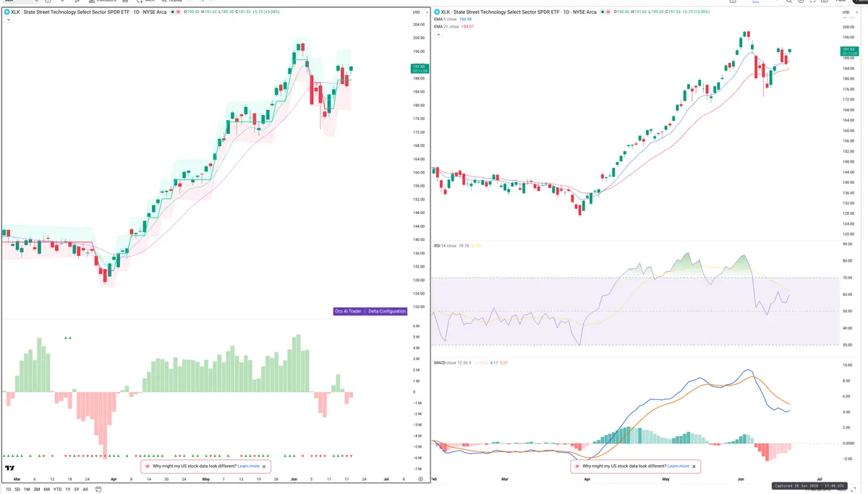
Task: Click Learn more link in left chart notice
Action: (248, 467)
